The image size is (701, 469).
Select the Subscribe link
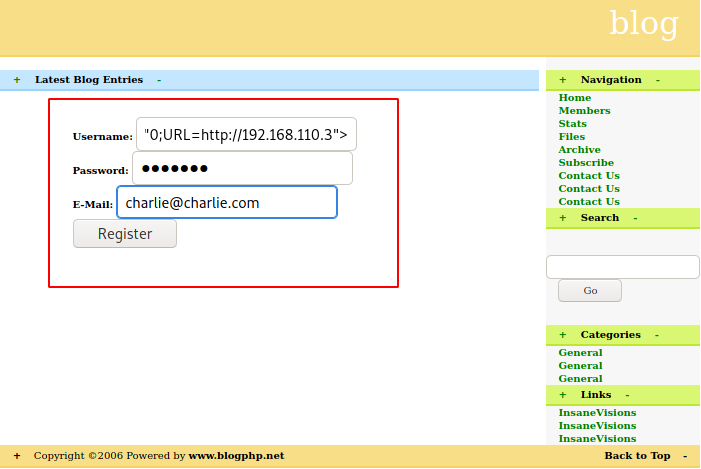586,163
